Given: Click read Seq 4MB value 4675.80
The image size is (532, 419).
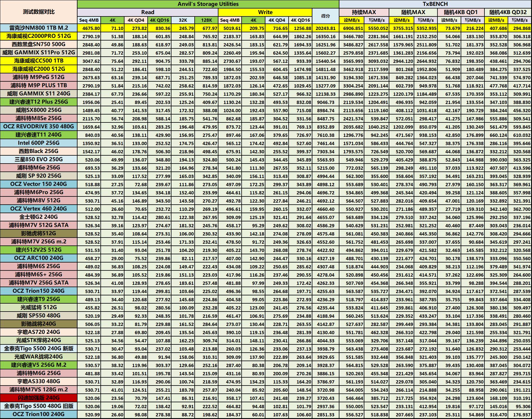Looking at the screenshot, I should tap(89, 28).
